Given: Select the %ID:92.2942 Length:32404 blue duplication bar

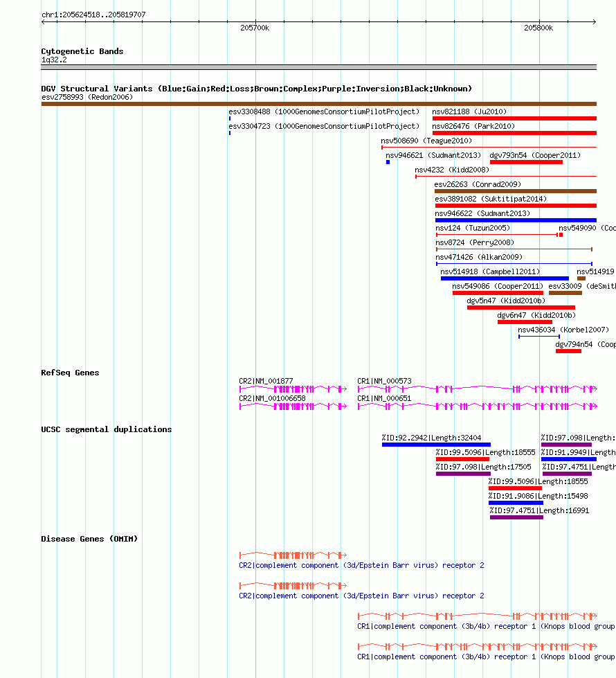Looking at the screenshot, I should click(436, 445).
